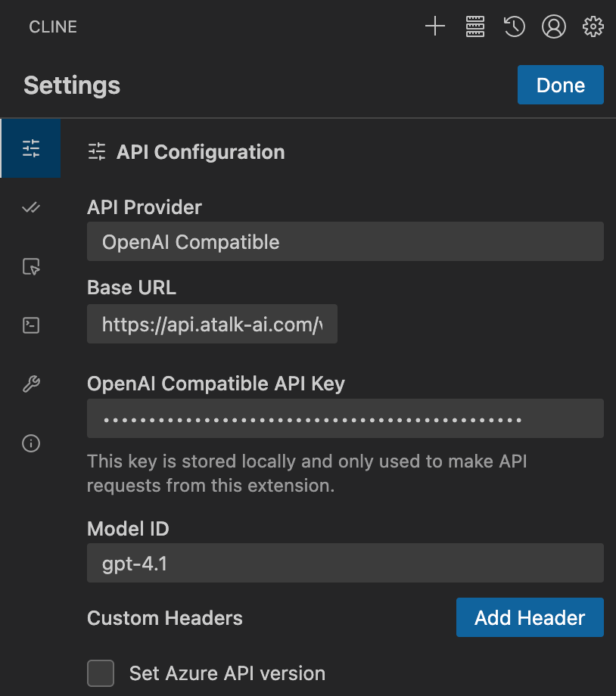Click the Settings gear icon
Viewport: 616px width, 696px height.
(593, 27)
